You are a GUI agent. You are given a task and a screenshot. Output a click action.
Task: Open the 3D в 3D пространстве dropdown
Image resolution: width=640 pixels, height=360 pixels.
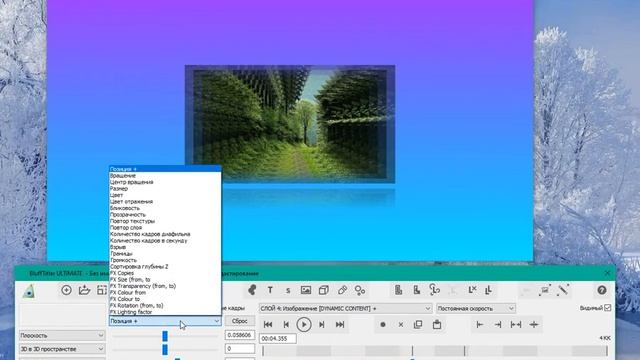tap(62, 349)
